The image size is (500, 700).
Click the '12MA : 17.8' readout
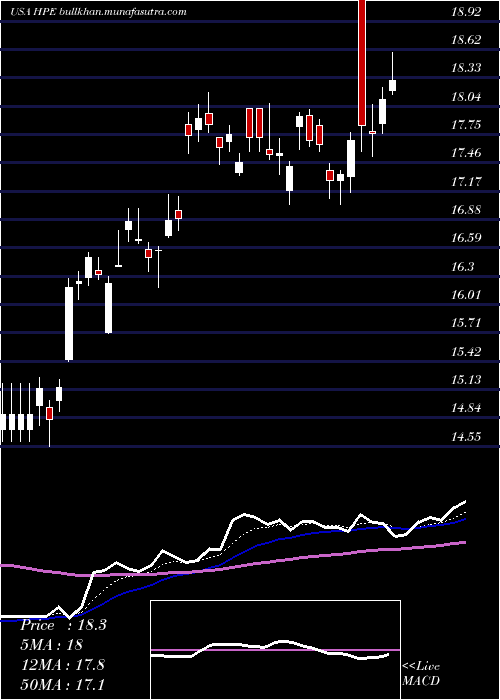pyautogui.click(x=62, y=664)
